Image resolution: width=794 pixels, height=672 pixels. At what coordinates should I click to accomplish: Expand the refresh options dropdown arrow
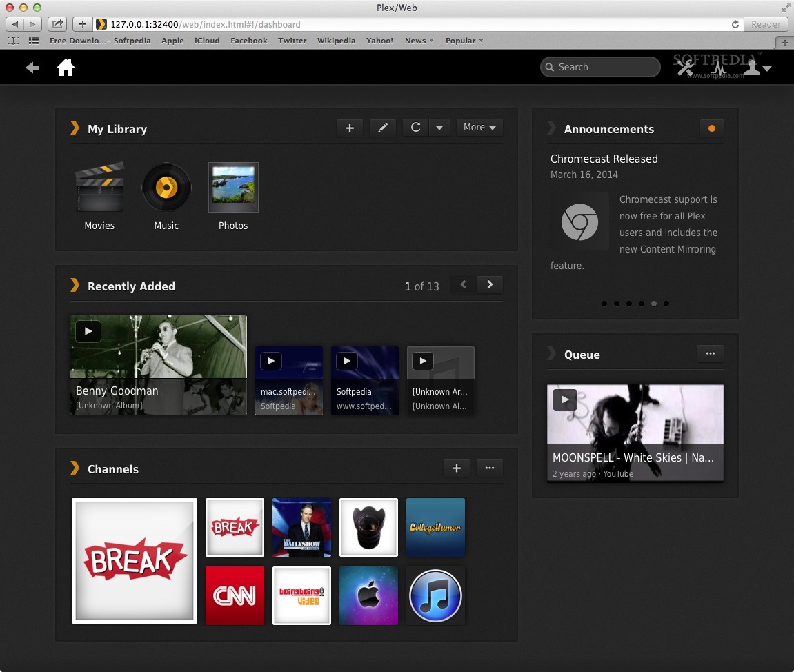[x=439, y=128]
